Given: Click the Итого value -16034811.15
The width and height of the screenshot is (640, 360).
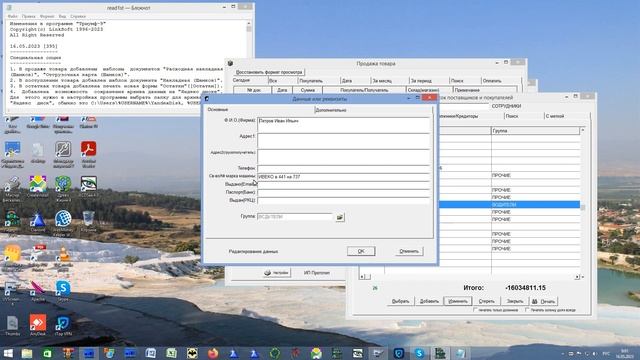Looking at the screenshot, I should (525, 288).
